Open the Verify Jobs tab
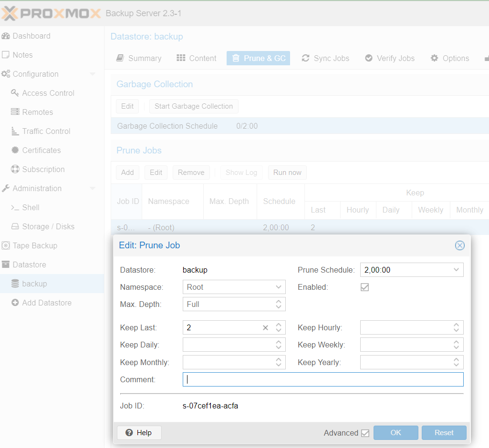Screen dimensions: 489x448 [390, 58]
